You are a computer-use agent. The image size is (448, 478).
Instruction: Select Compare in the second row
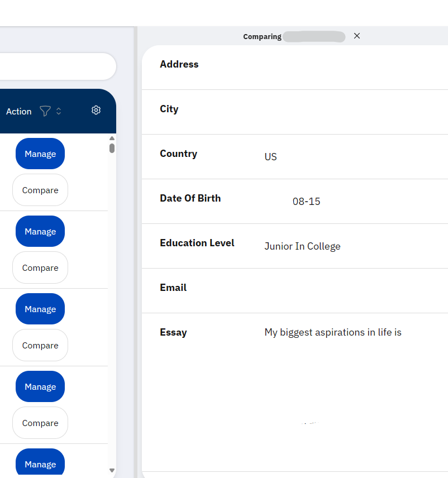(40, 268)
